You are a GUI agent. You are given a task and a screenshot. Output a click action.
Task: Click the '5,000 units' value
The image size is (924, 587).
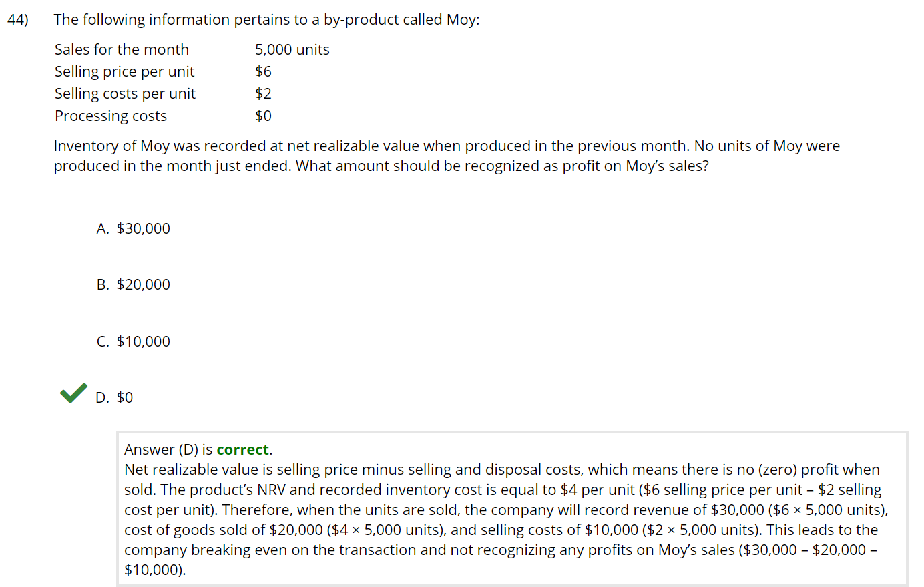click(292, 49)
